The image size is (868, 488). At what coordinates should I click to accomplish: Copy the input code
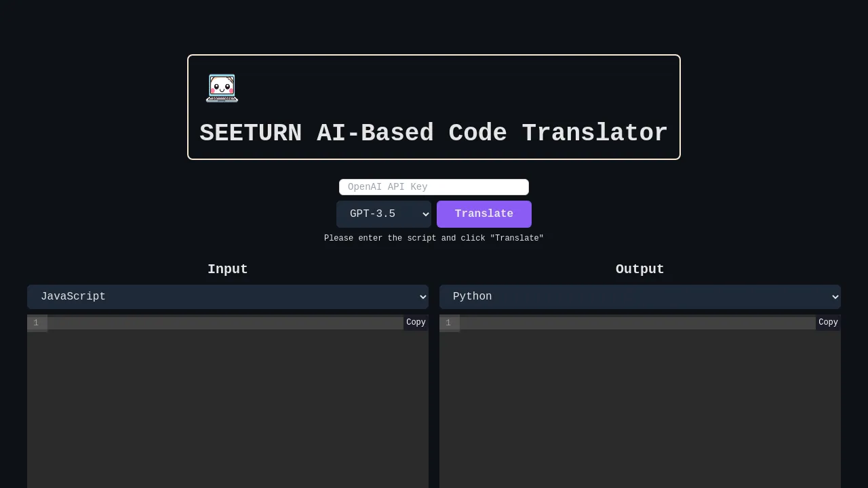416,323
